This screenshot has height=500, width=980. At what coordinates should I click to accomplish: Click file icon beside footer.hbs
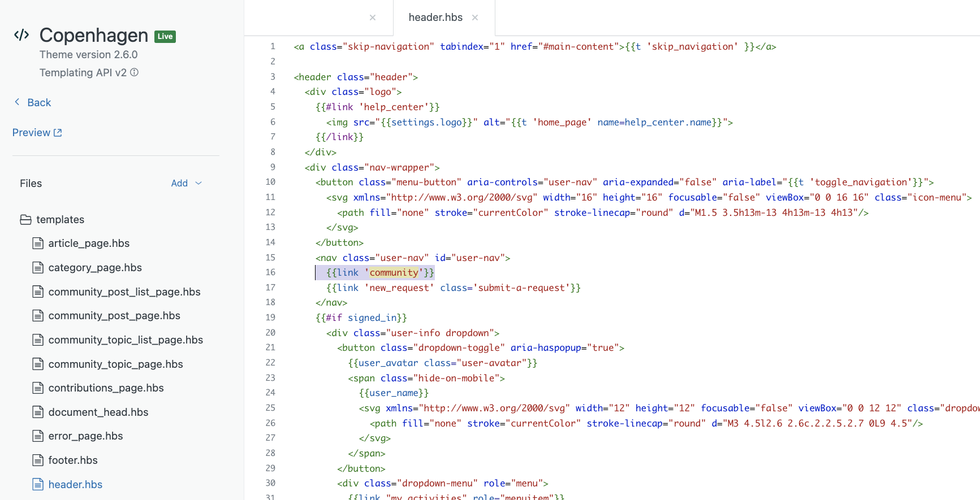pos(38,460)
